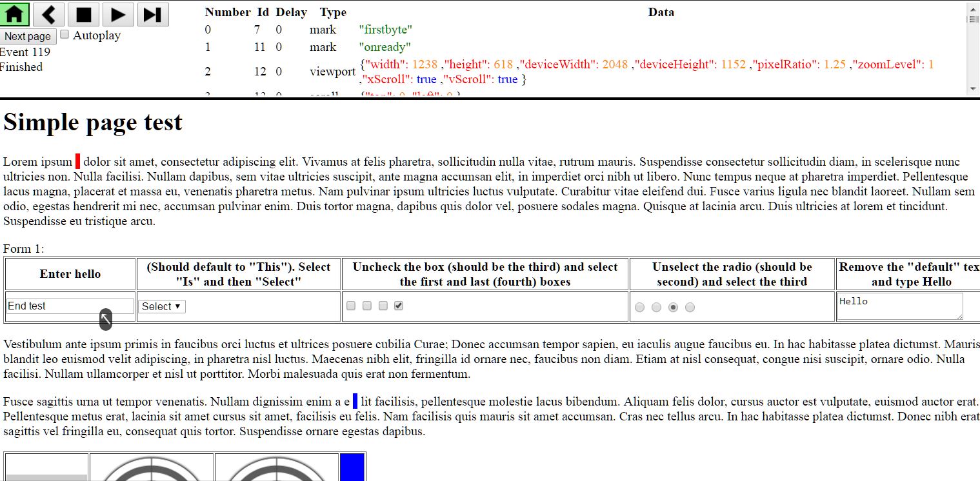Check the second checkbox in the form
Image resolution: width=980 pixels, height=481 pixels.
pyautogui.click(x=367, y=306)
